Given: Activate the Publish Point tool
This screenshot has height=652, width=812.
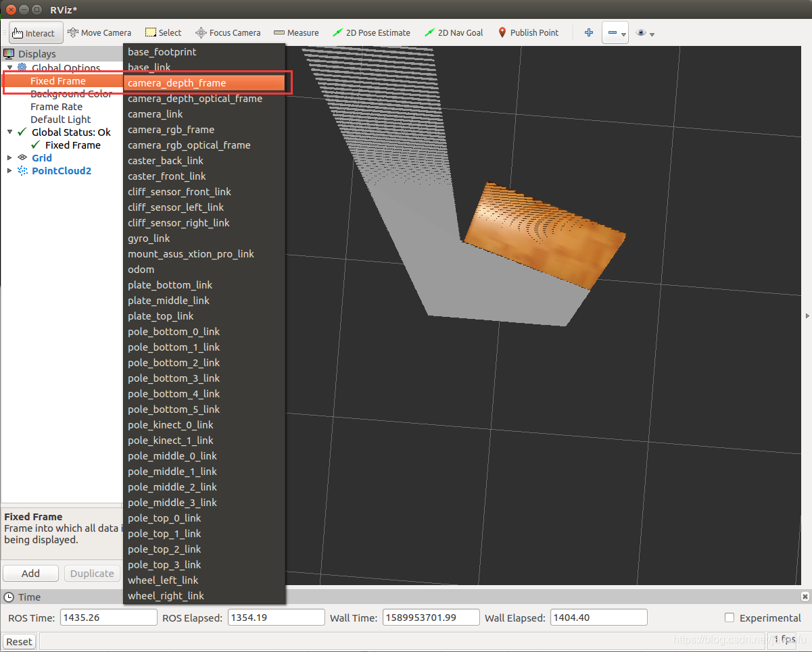Looking at the screenshot, I should pyautogui.click(x=528, y=32).
